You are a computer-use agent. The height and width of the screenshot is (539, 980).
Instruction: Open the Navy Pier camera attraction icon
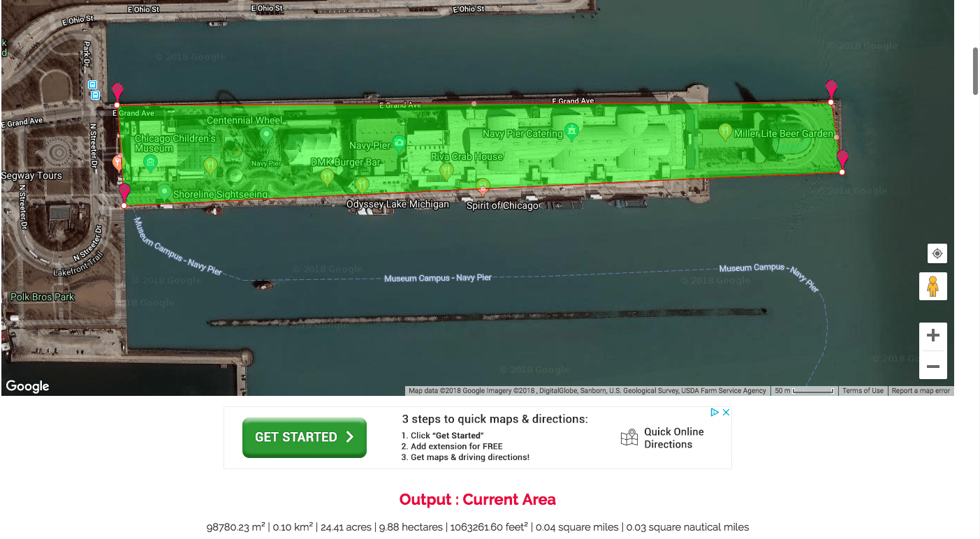click(399, 144)
